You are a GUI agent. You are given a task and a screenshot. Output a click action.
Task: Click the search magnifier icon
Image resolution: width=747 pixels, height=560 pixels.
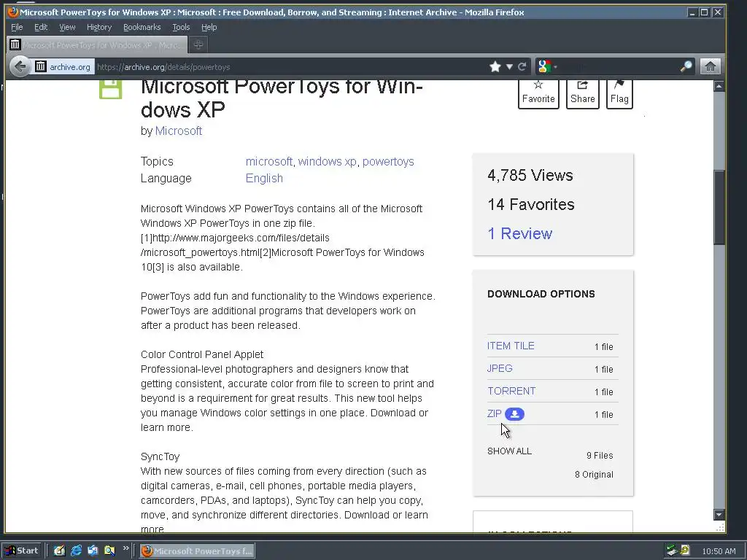tap(686, 66)
